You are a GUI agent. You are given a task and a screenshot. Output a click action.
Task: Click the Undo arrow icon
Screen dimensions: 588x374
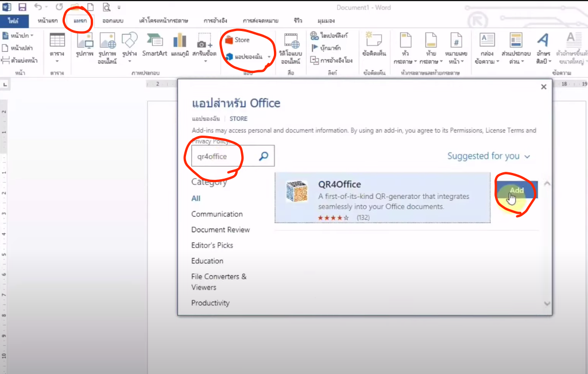click(38, 7)
